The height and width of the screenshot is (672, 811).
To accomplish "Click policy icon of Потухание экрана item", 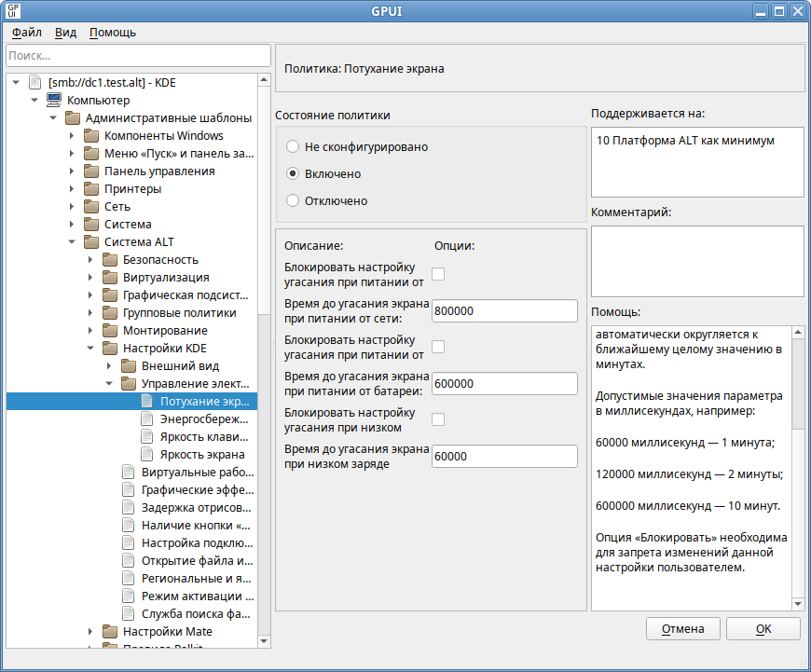I will (x=147, y=401).
